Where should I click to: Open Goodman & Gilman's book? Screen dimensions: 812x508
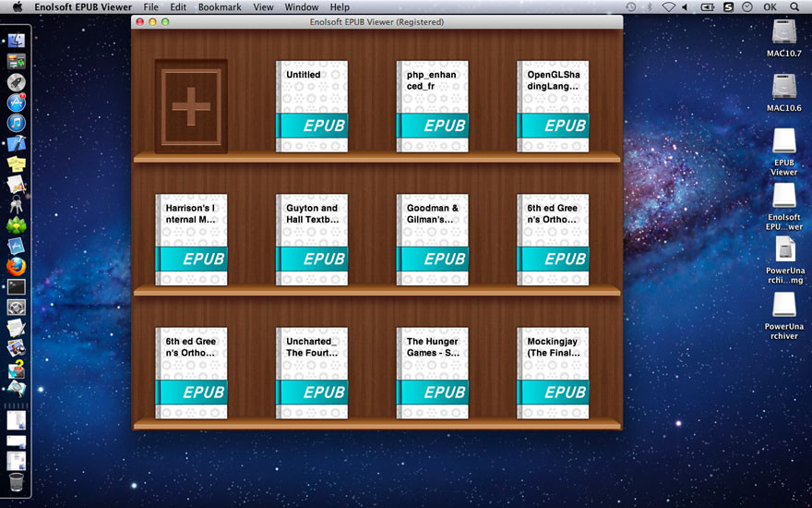433,239
